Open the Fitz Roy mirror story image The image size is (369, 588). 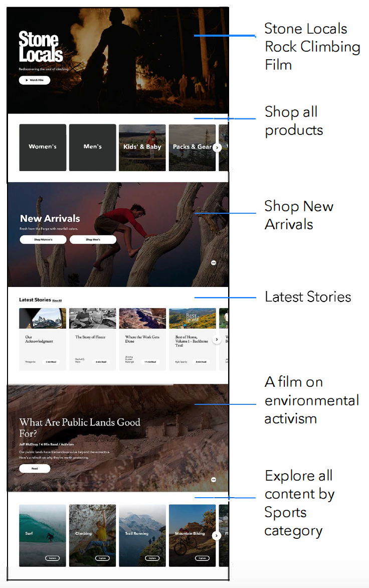pos(43,319)
